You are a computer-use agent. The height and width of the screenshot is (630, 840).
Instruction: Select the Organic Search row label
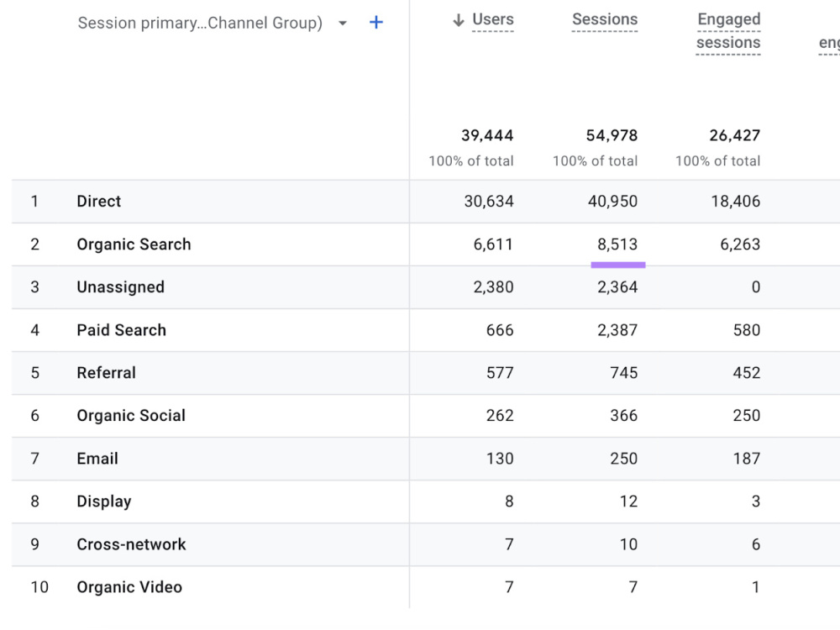point(134,244)
